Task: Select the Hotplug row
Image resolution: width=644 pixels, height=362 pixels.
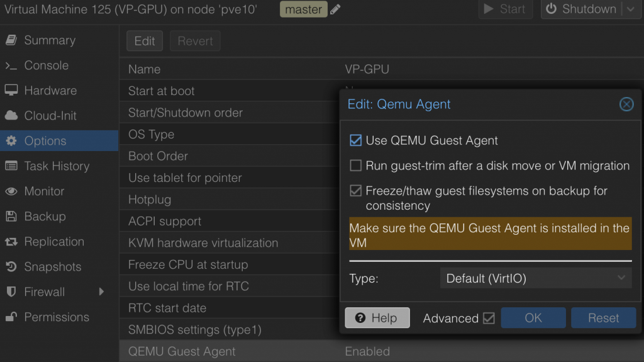Action: (230, 200)
